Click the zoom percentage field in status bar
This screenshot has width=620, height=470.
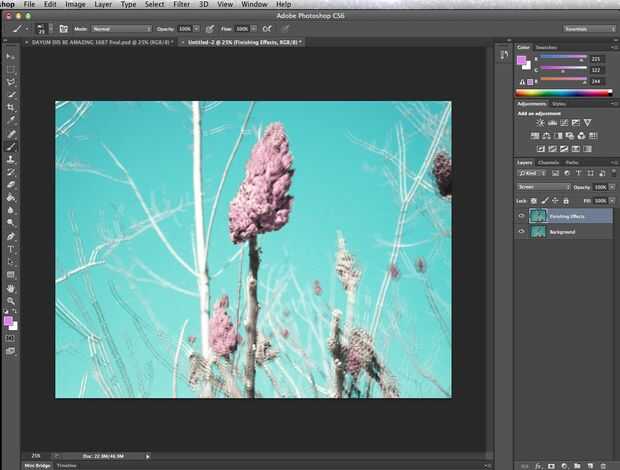pyautogui.click(x=36, y=456)
